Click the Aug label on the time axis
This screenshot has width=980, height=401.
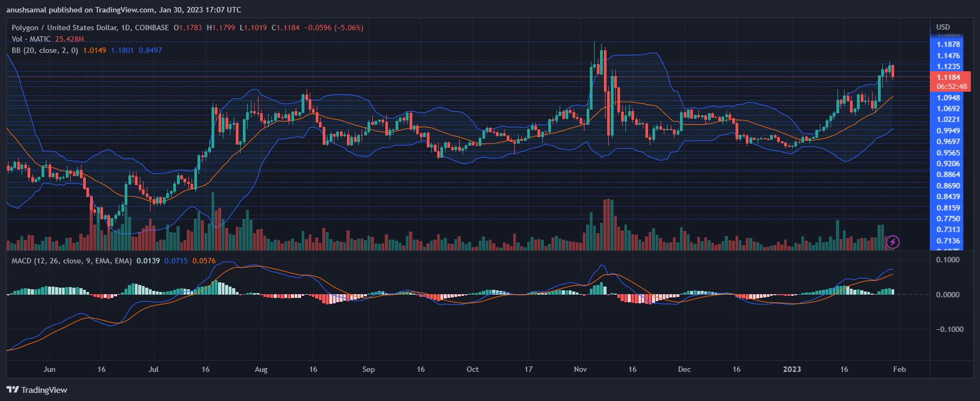tap(261, 369)
